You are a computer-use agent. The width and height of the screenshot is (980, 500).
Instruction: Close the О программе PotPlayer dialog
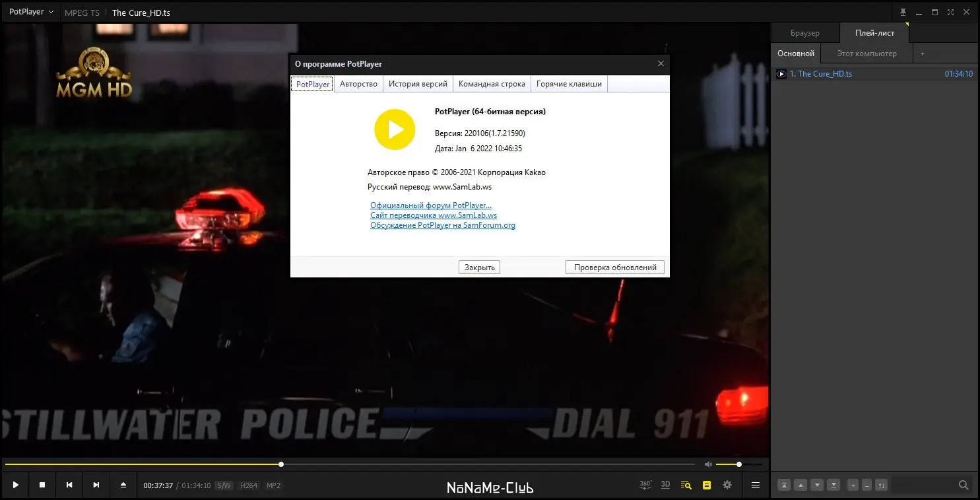661,64
